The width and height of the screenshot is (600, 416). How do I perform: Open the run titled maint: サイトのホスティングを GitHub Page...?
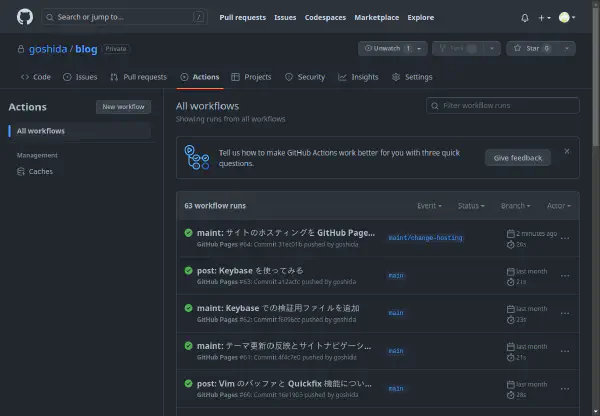pyautogui.click(x=286, y=233)
